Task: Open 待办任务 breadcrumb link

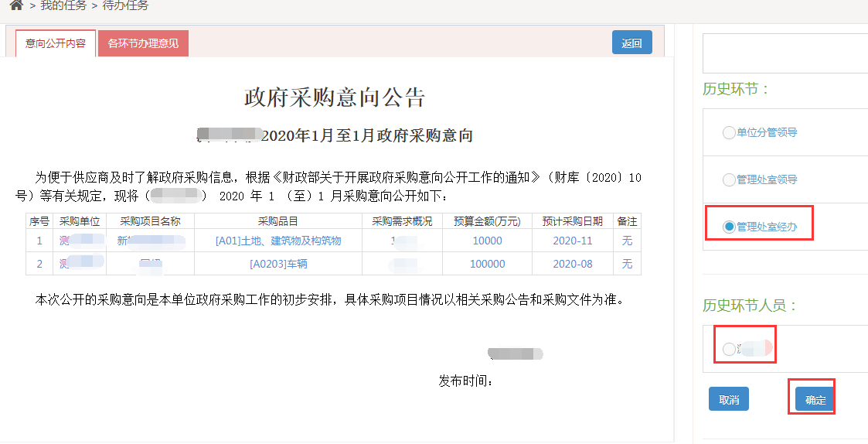Action: tap(125, 6)
